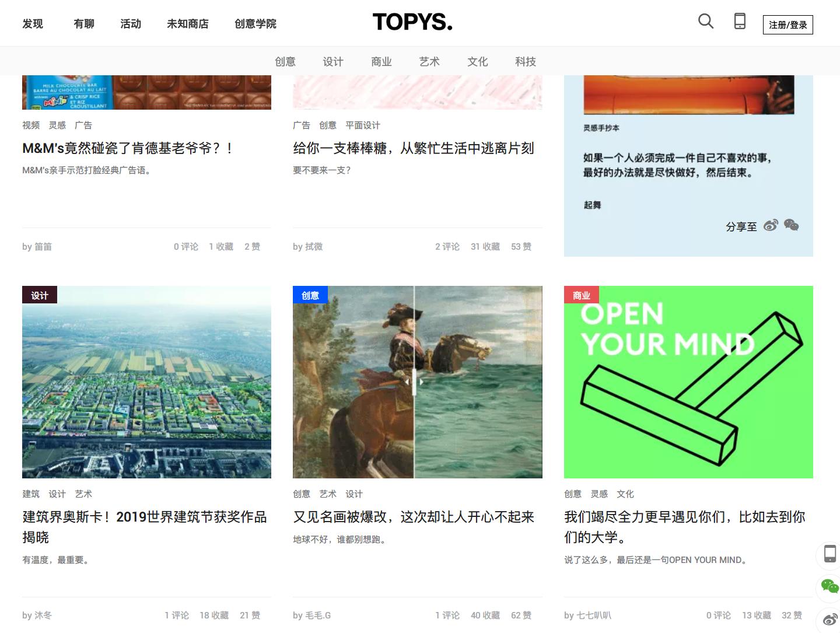Select the 艺术 category tab

point(430,61)
